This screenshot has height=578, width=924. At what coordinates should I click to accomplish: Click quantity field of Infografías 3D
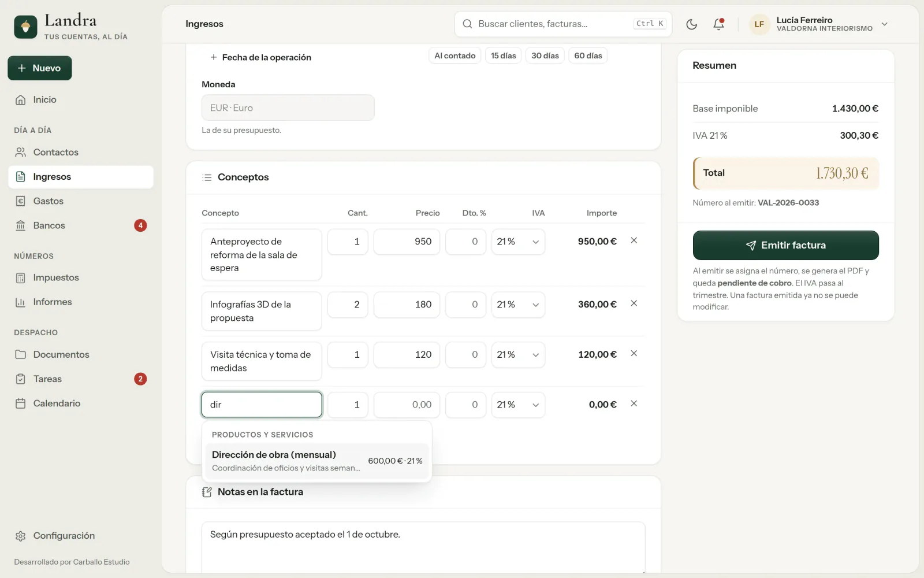click(x=348, y=305)
